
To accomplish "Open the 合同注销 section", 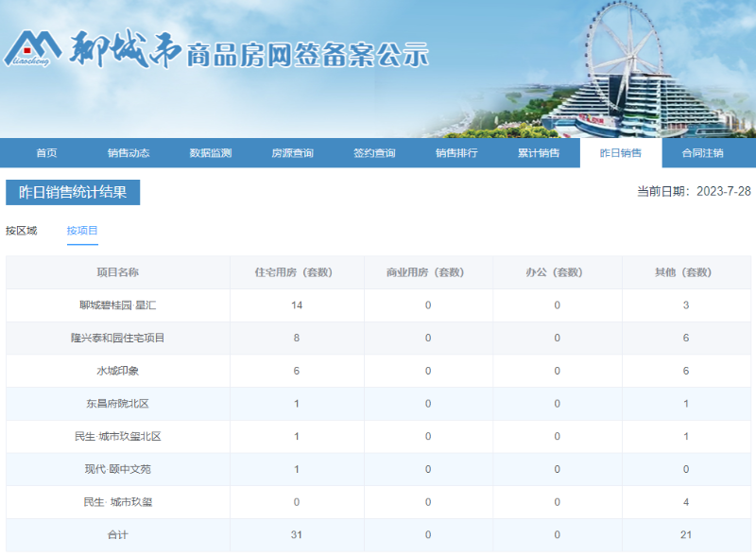I will (x=703, y=152).
